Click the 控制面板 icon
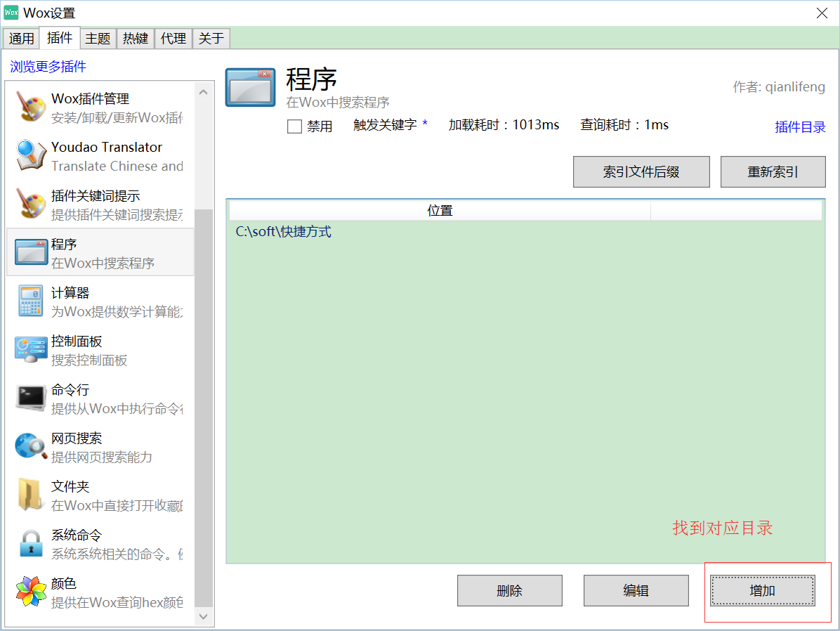840x631 pixels. pos(30,349)
